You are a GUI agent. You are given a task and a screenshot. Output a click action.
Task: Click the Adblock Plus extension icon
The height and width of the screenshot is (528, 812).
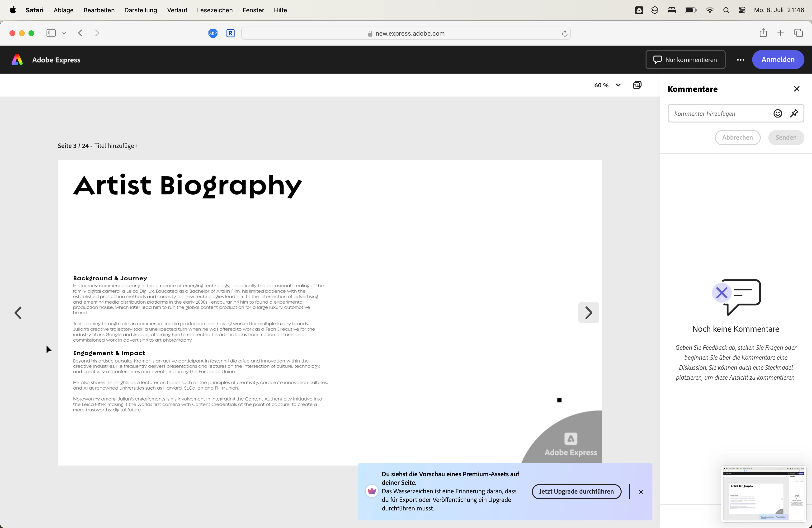213,33
